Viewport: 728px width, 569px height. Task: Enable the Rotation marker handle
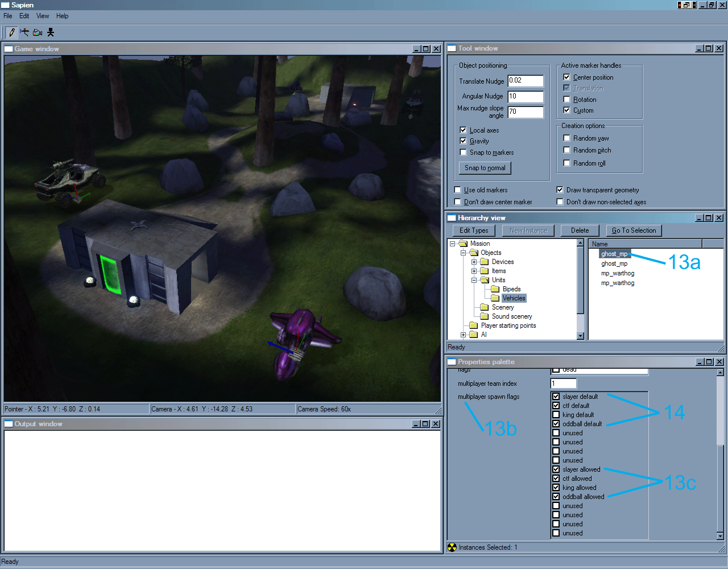pos(566,100)
